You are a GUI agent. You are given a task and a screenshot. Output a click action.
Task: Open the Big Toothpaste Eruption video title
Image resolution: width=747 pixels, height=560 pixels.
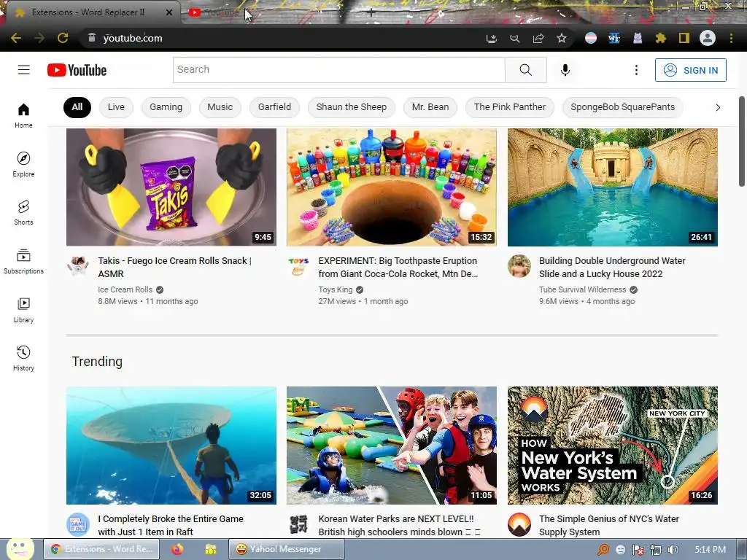398,267
